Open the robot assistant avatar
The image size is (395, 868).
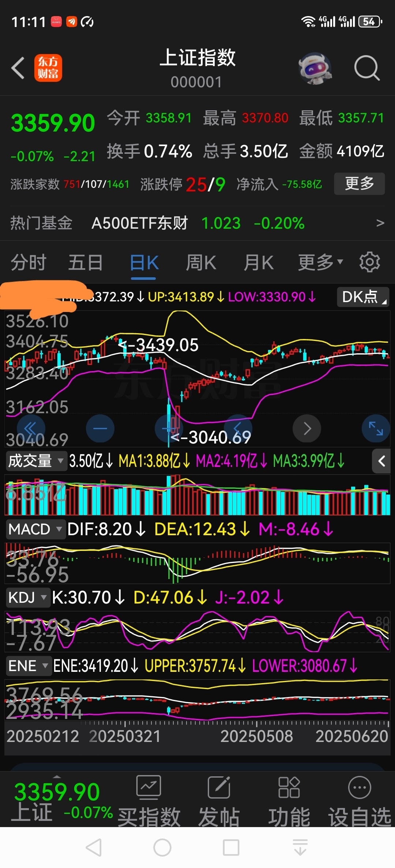click(315, 68)
